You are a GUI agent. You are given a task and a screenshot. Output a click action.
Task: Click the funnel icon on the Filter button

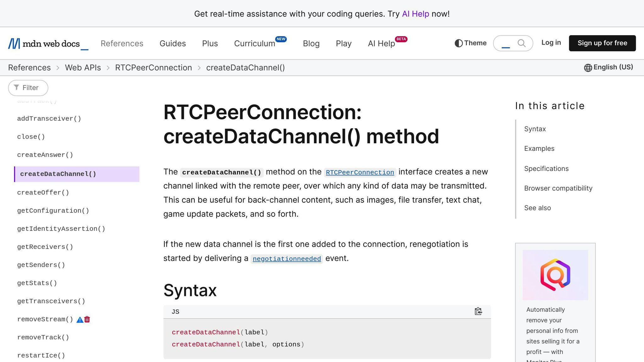[x=17, y=88]
